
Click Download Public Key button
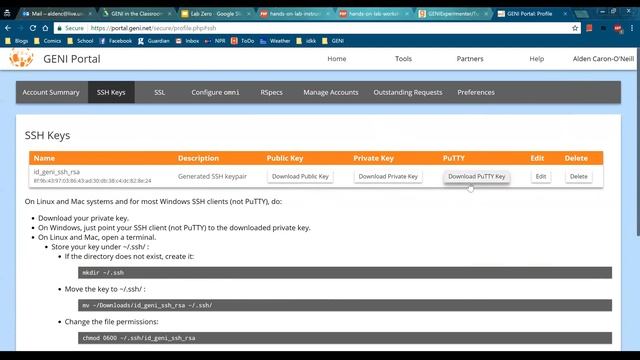(300, 176)
